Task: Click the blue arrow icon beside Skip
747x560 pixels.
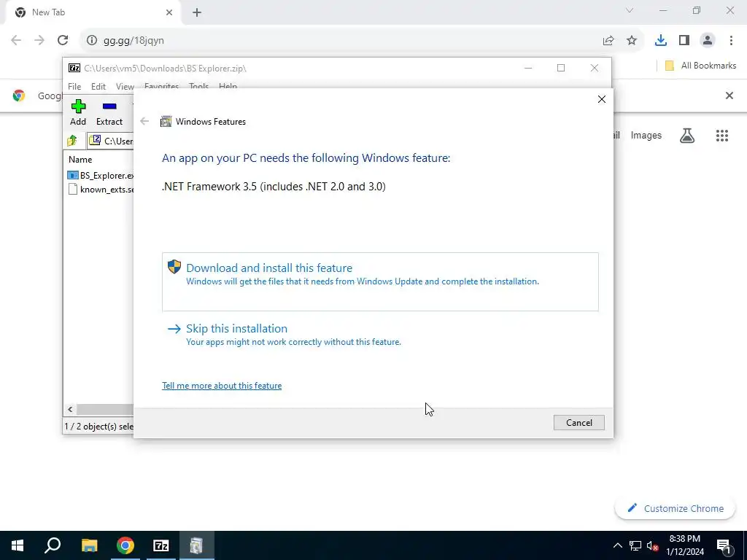Action: (x=174, y=329)
